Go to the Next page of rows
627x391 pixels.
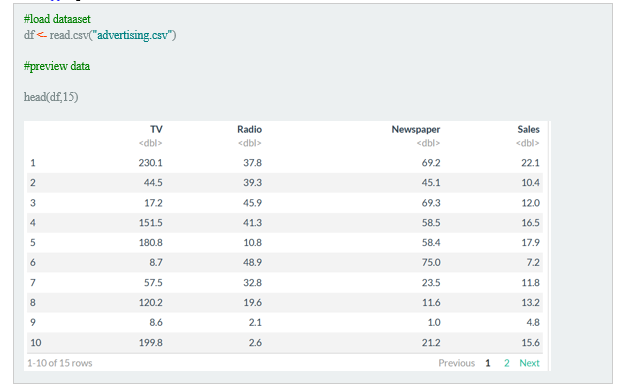[529, 363]
